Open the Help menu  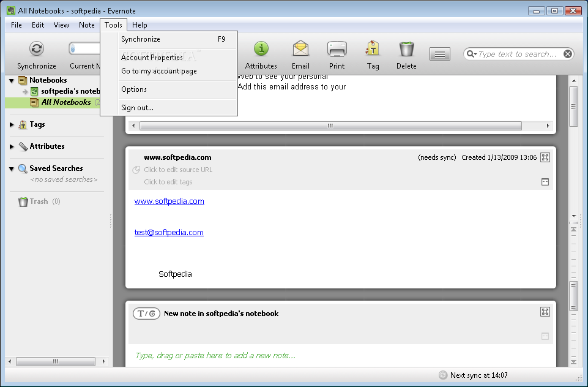[140, 25]
